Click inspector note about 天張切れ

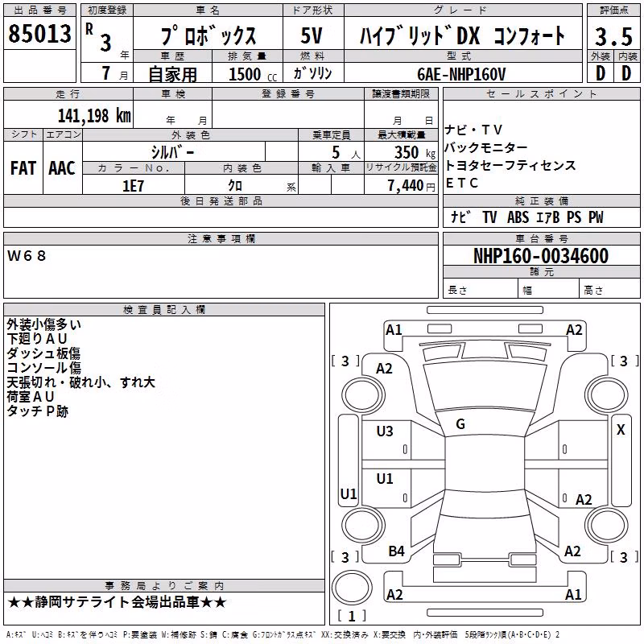click(x=81, y=382)
